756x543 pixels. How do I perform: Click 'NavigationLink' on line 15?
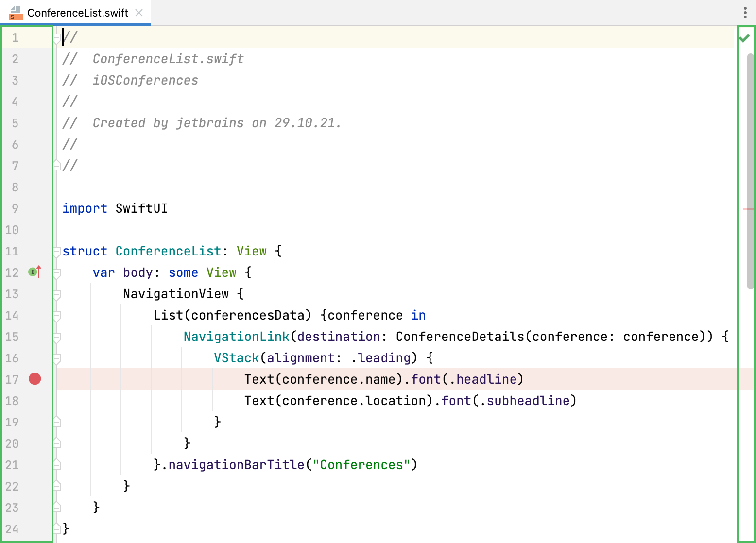[x=237, y=337]
